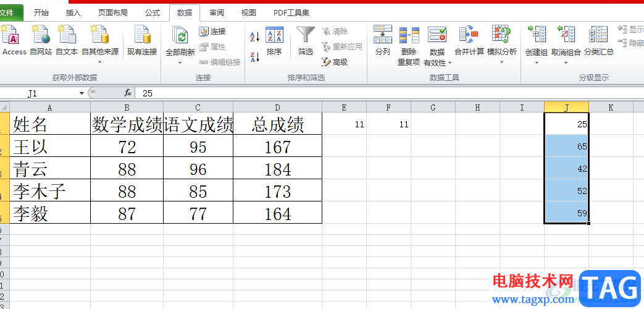Click the 模拟分析 what-if analysis icon

coord(501,35)
